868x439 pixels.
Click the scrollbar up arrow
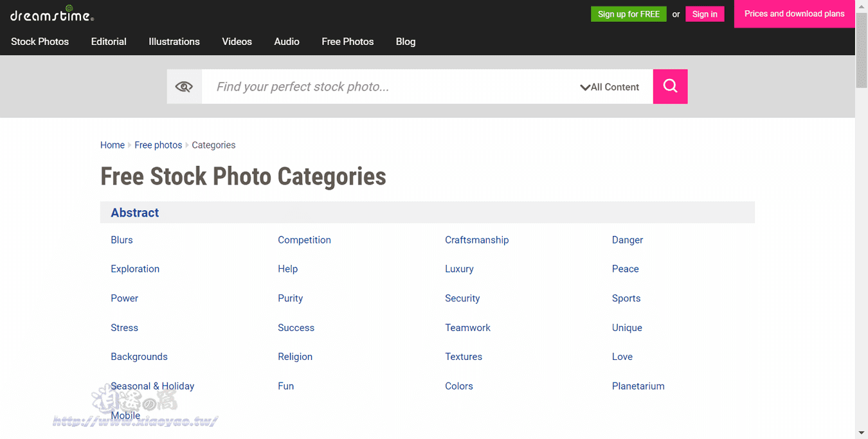pyautogui.click(x=862, y=6)
